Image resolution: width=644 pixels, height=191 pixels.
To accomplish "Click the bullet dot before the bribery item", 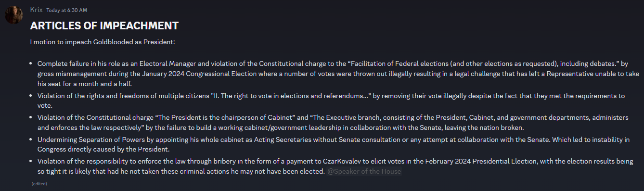I will pyautogui.click(x=32, y=162).
